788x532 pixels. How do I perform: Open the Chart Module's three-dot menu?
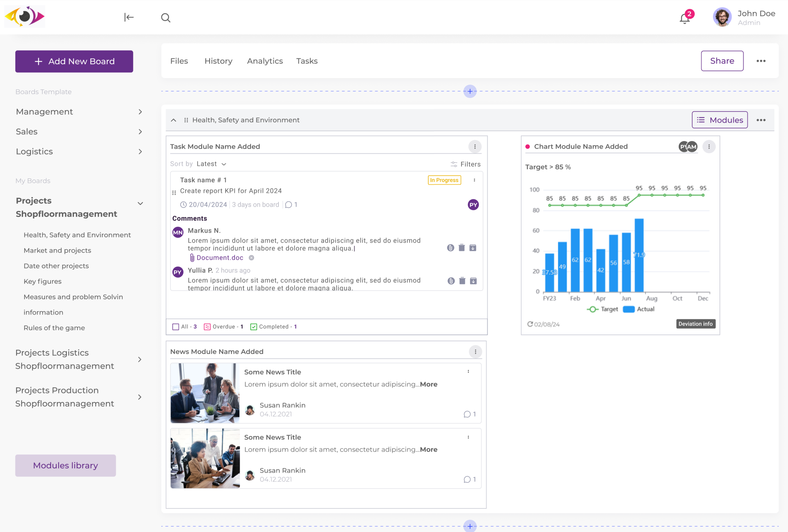[709, 146]
